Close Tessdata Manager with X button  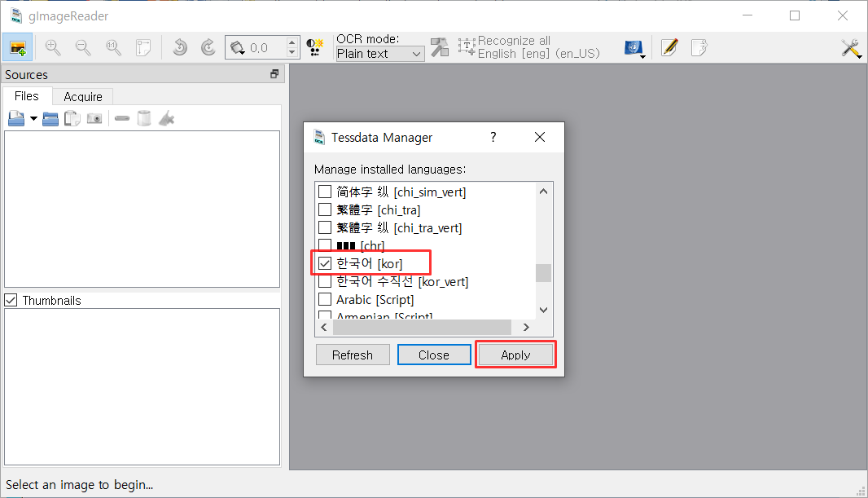click(x=540, y=137)
